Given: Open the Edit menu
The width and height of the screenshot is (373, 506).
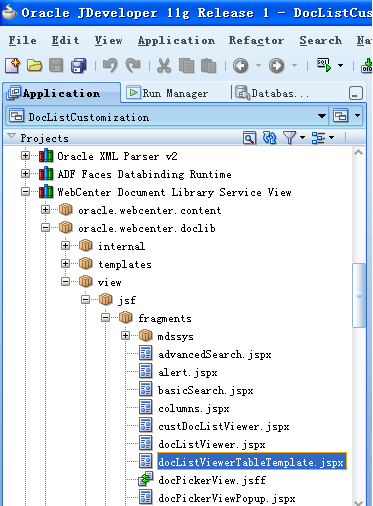Looking at the screenshot, I should pyautogui.click(x=66, y=40).
